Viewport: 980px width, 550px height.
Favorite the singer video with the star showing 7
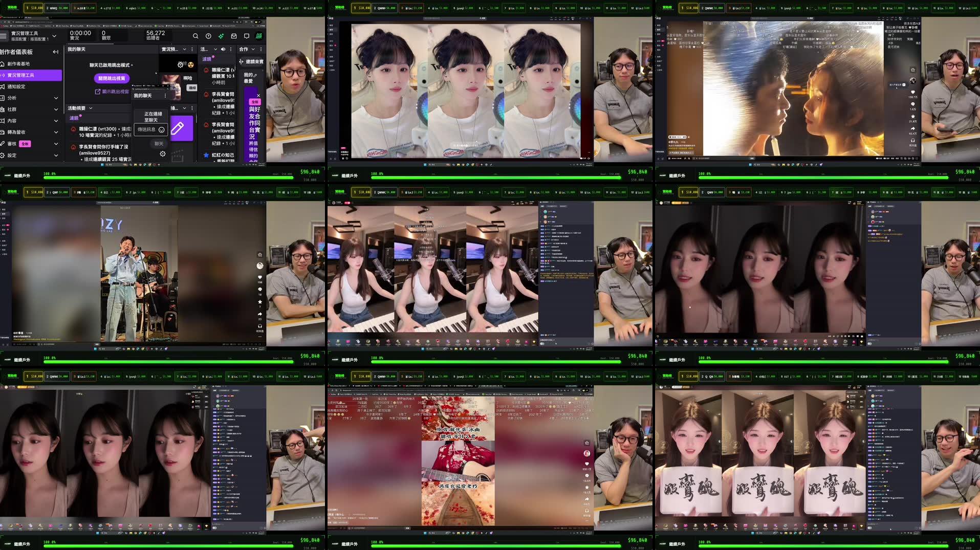(260, 302)
